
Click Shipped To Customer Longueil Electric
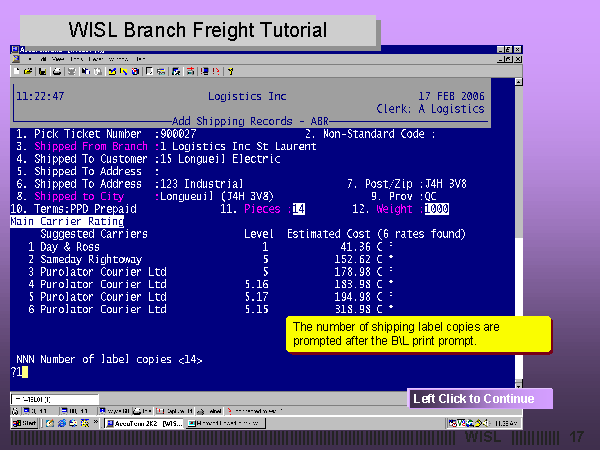coord(220,159)
